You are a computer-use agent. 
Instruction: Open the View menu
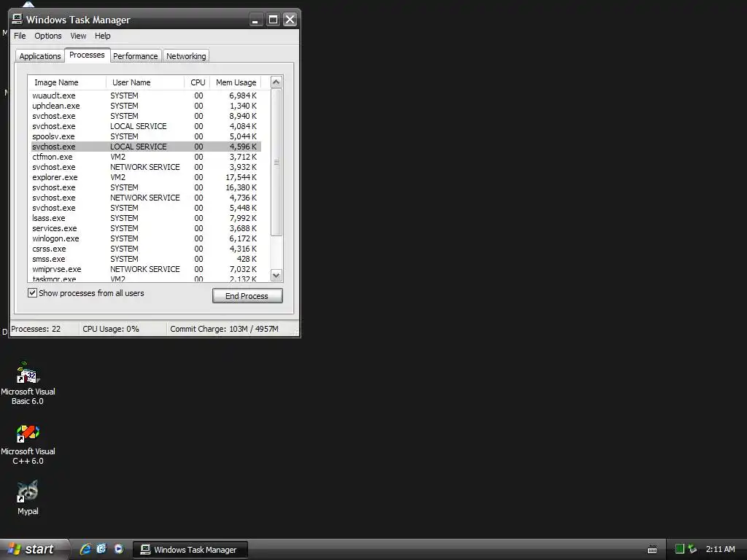tap(78, 36)
